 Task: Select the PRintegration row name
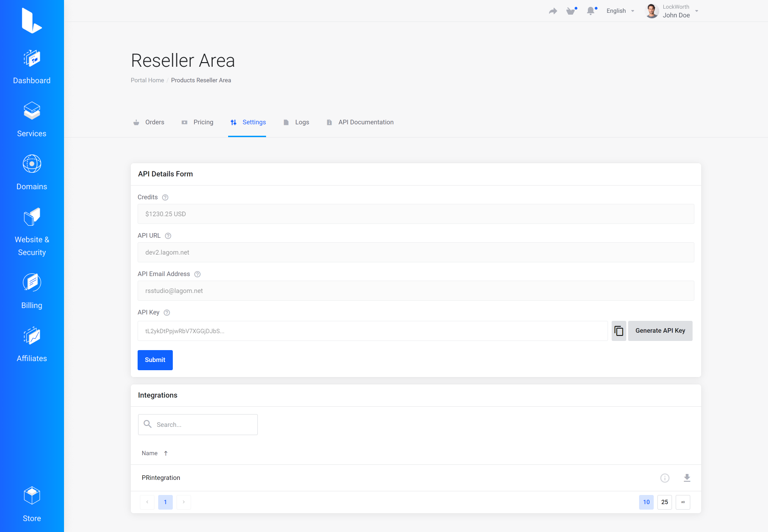coord(161,478)
